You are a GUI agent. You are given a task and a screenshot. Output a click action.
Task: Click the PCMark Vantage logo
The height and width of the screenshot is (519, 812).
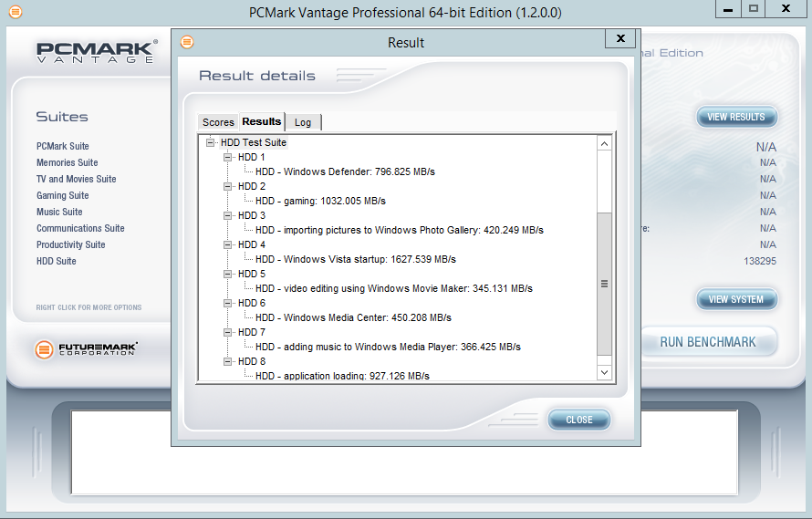(x=97, y=52)
